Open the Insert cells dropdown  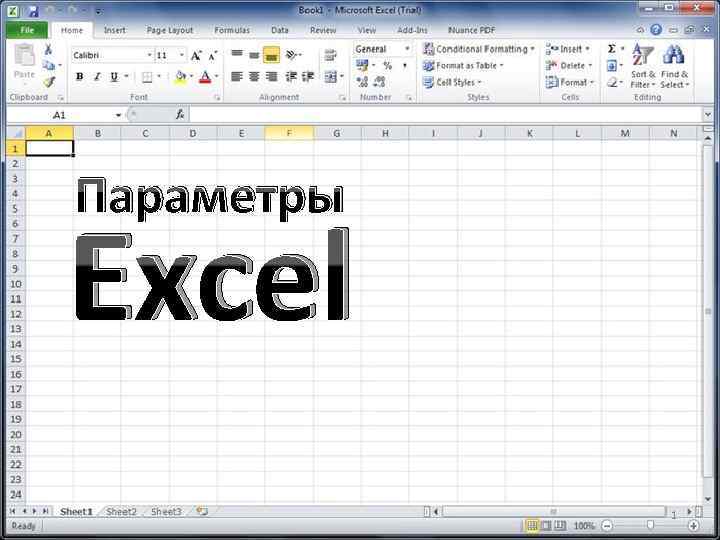(x=568, y=49)
